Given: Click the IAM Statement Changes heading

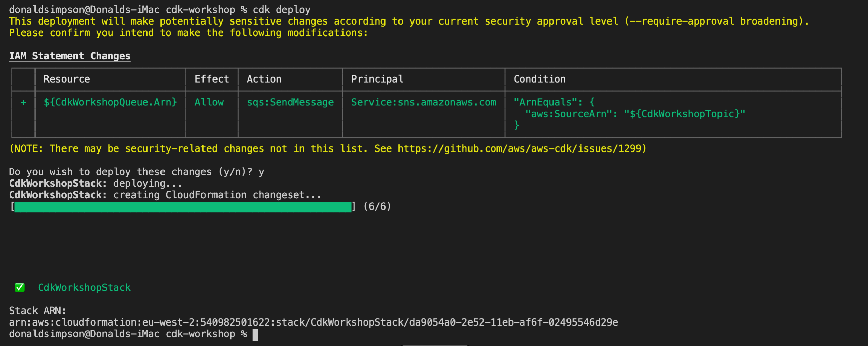Looking at the screenshot, I should point(70,56).
